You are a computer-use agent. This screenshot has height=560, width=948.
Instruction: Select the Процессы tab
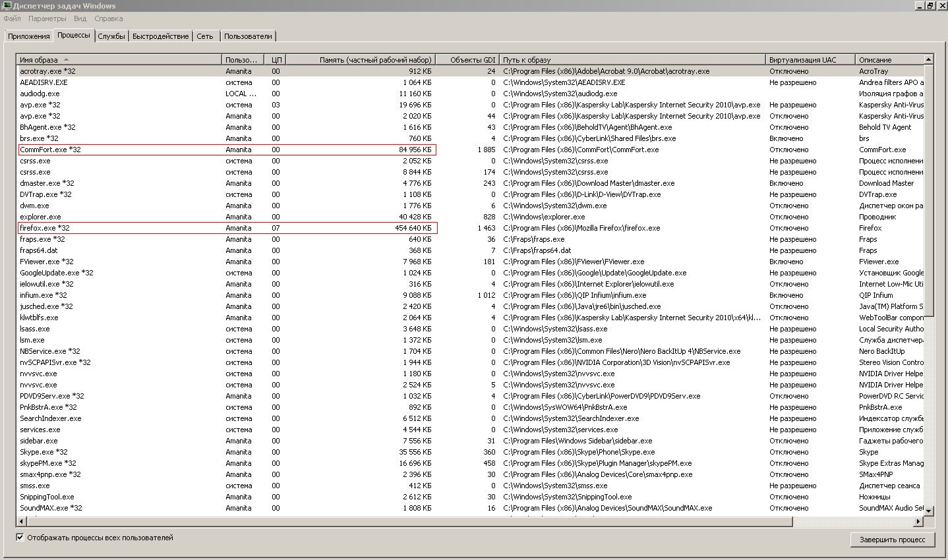tap(73, 35)
